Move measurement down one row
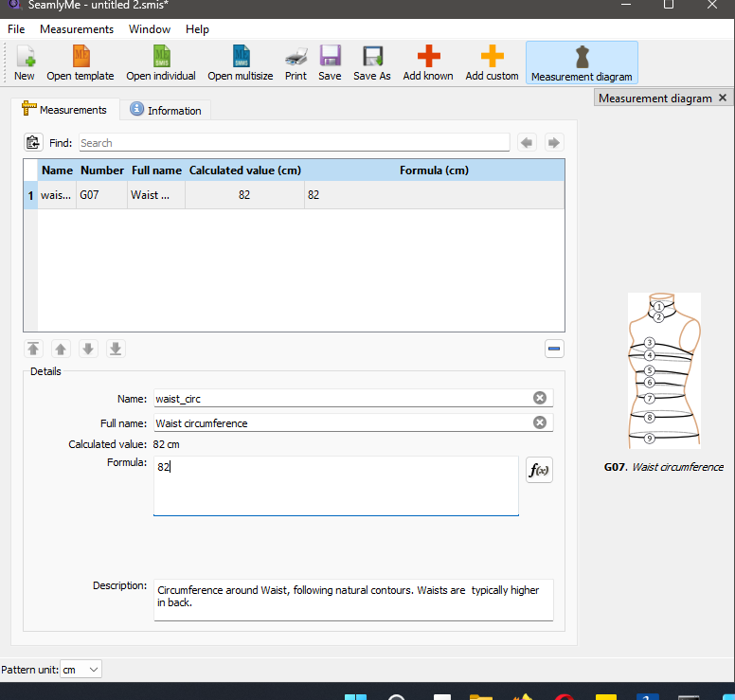The height and width of the screenshot is (700, 735). [x=88, y=349]
